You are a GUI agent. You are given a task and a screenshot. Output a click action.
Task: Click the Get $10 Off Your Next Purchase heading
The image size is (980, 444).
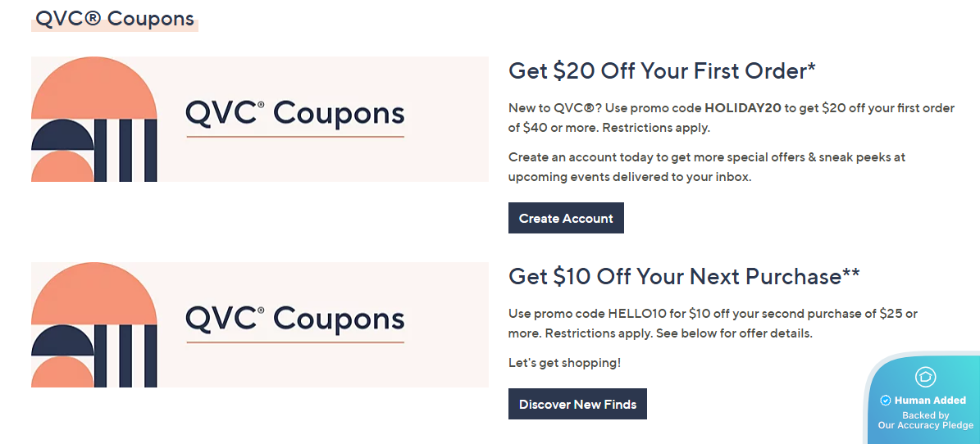point(684,277)
